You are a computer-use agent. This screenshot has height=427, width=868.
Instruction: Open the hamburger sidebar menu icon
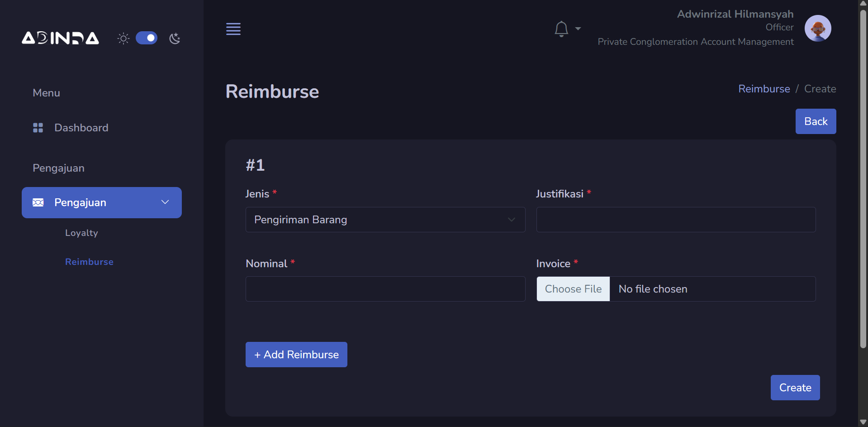[233, 29]
